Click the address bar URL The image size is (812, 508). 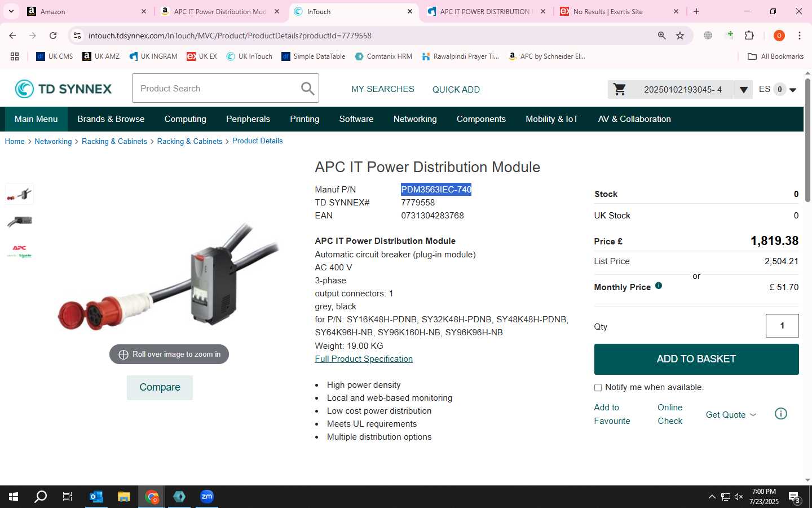pyautogui.click(x=230, y=36)
